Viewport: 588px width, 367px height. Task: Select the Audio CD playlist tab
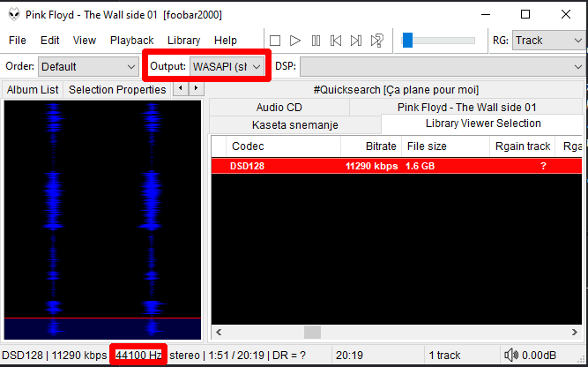pyautogui.click(x=279, y=108)
